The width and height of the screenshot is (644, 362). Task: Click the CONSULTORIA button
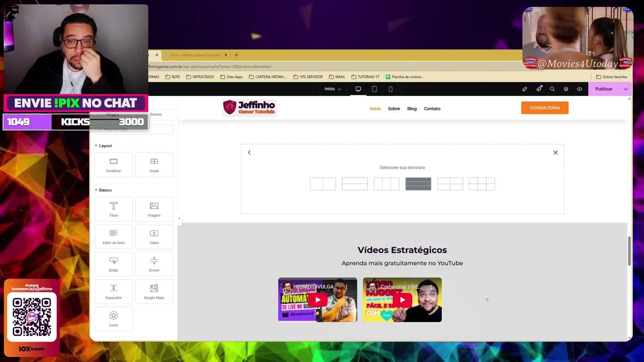545,108
